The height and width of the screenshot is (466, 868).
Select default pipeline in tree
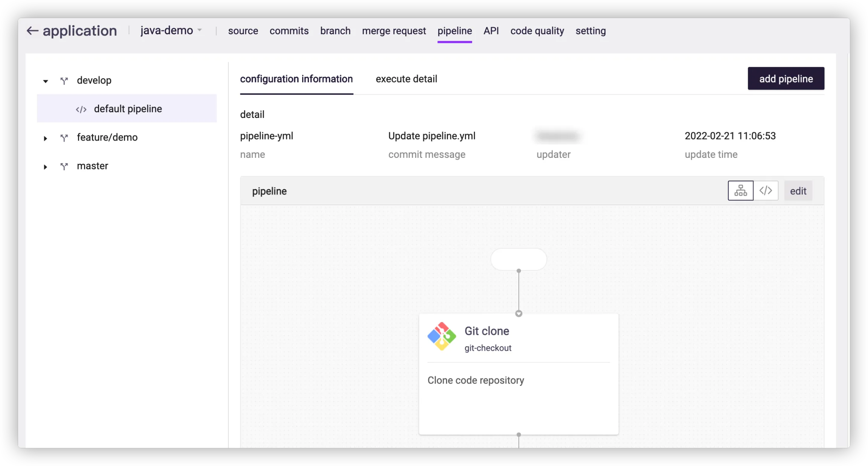point(128,109)
